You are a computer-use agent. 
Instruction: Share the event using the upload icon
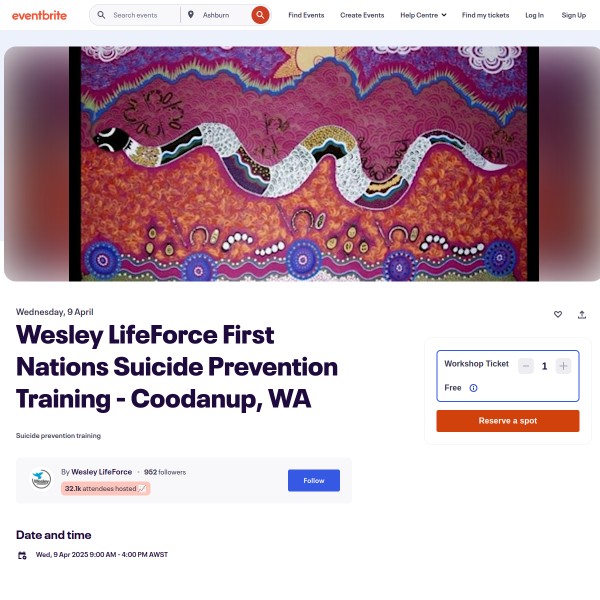point(582,315)
